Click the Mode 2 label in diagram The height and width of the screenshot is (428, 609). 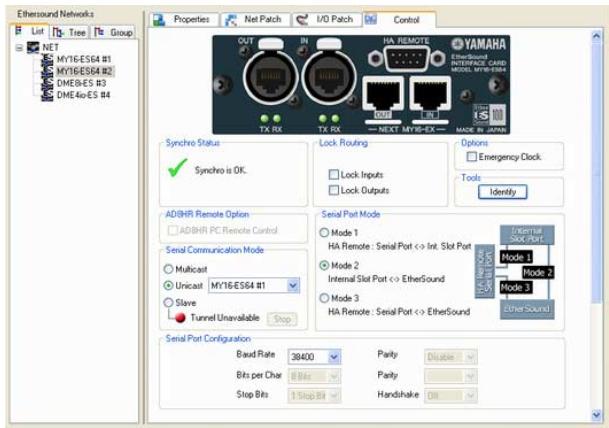pyautogui.click(x=538, y=273)
